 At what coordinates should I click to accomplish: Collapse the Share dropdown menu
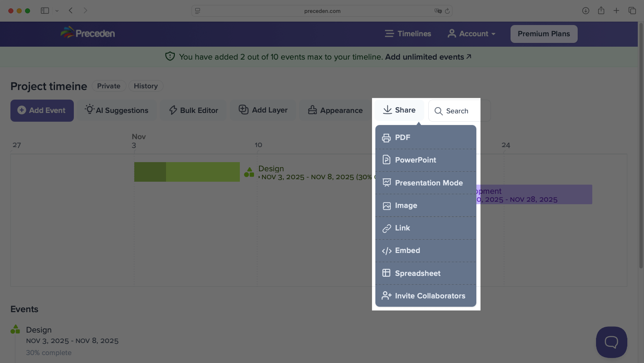point(399,110)
